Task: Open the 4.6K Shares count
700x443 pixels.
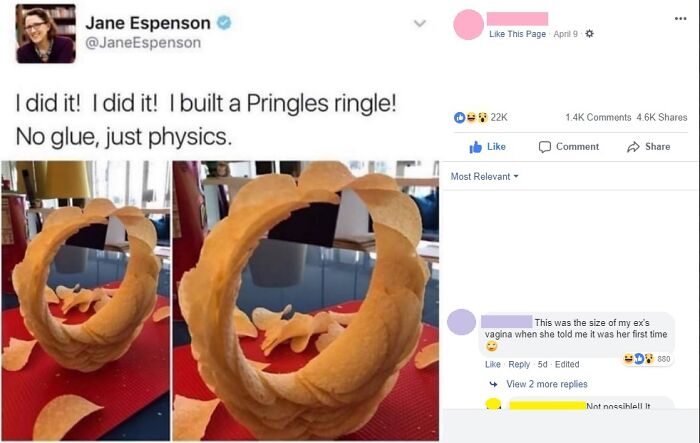Action: [x=662, y=117]
